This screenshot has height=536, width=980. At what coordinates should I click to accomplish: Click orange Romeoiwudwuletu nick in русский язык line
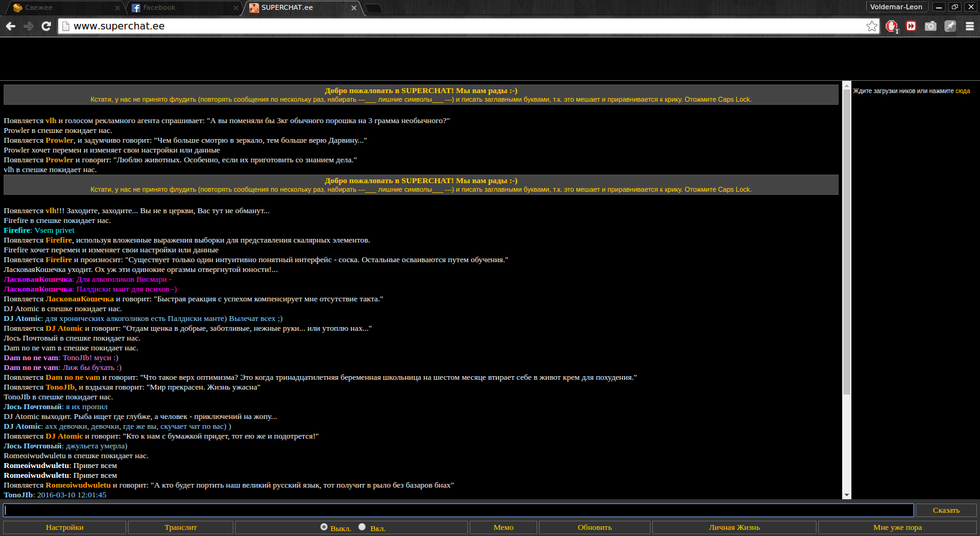click(78, 485)
